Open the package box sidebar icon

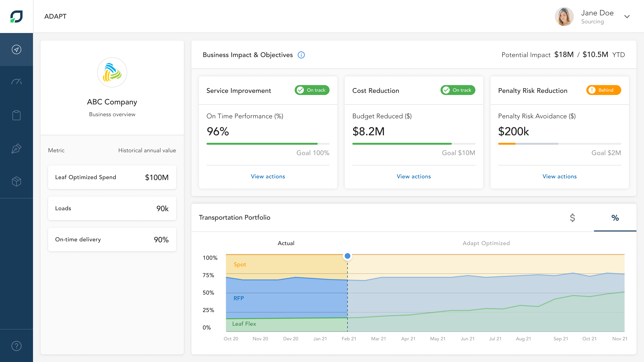point(17,181)
